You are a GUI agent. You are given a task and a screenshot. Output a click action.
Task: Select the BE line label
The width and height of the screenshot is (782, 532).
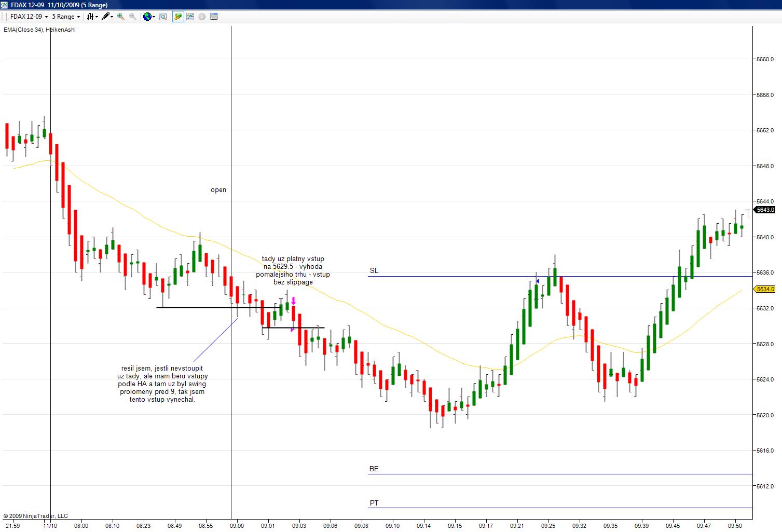[374, 469]
